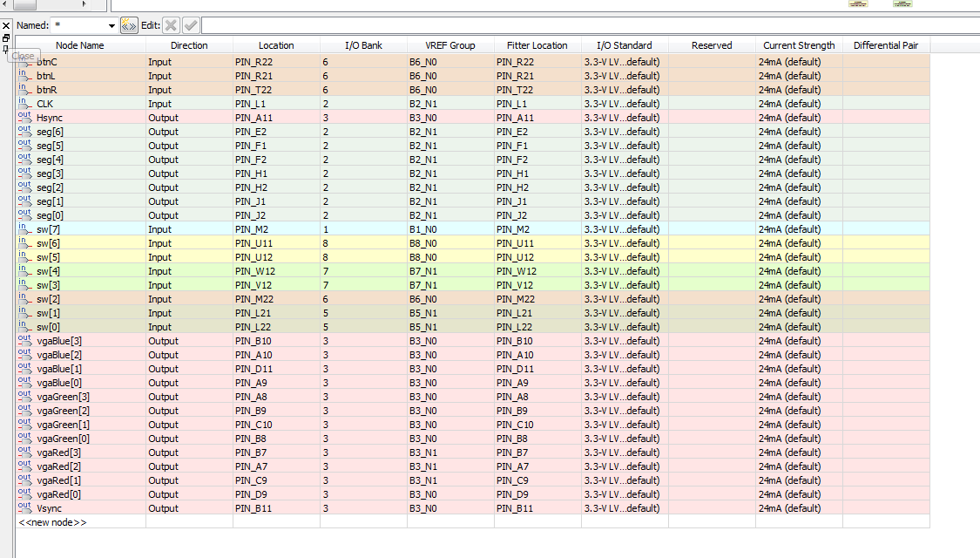Click the Current Strength column header
The image size is (980, 558).
coord(799,45)
